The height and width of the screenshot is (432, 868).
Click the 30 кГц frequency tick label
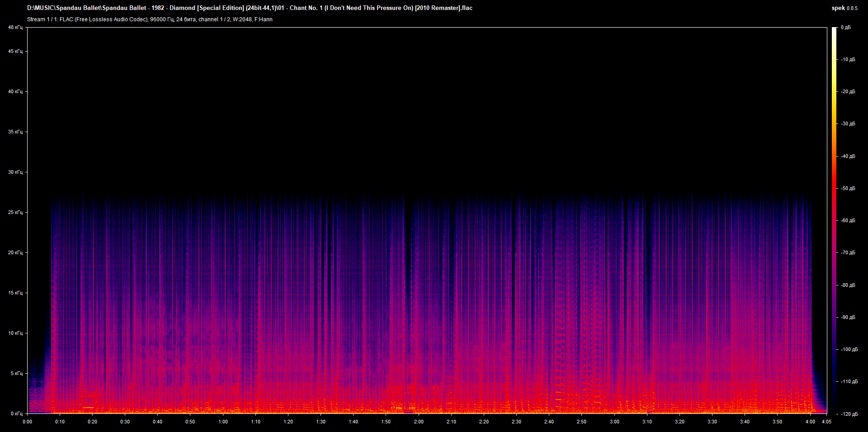(15, 172)
